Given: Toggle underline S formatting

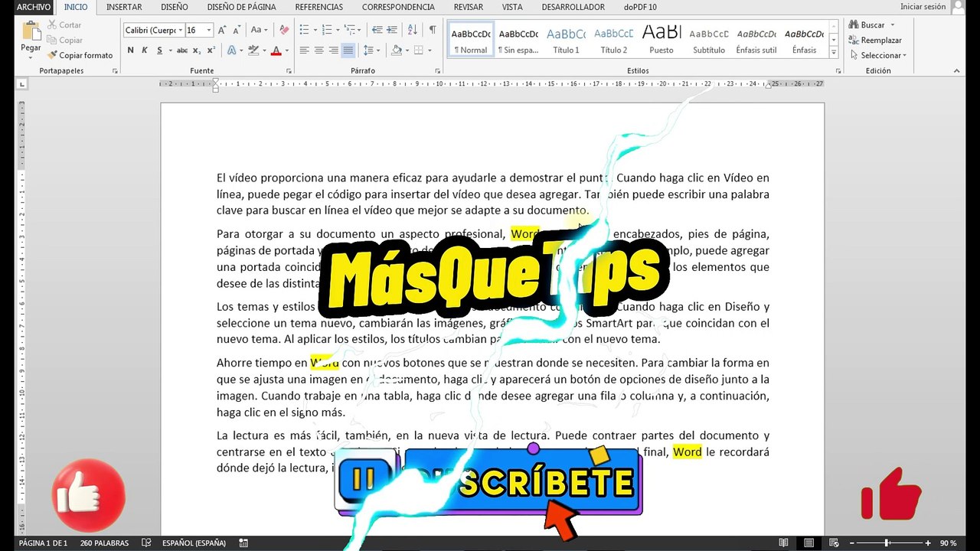Looking at the screenshot, I should click(x=159, y=51).
